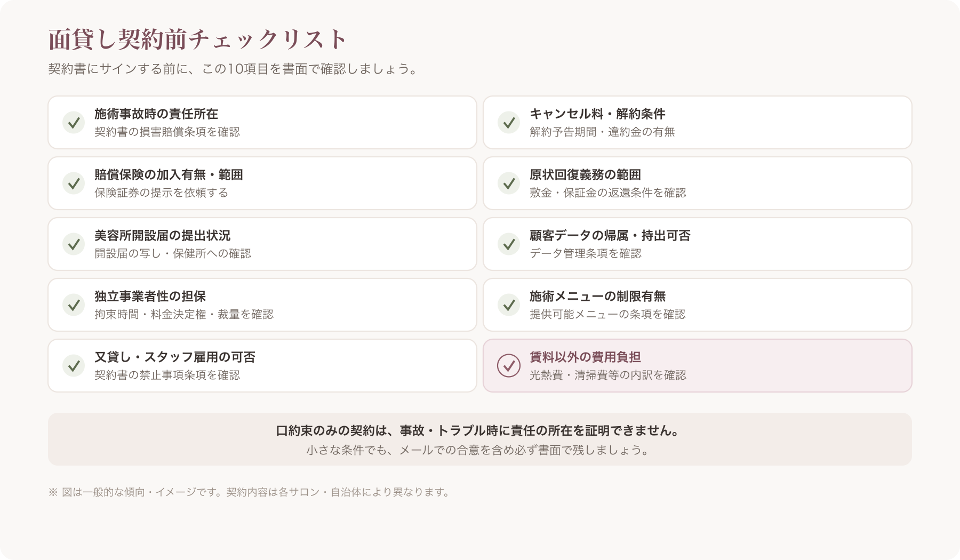This screenshot has width=960, height=560.
Task: Toggle the checkmark for 又貸し・スタッフ雇用の可否
Action: click(74, 366)
